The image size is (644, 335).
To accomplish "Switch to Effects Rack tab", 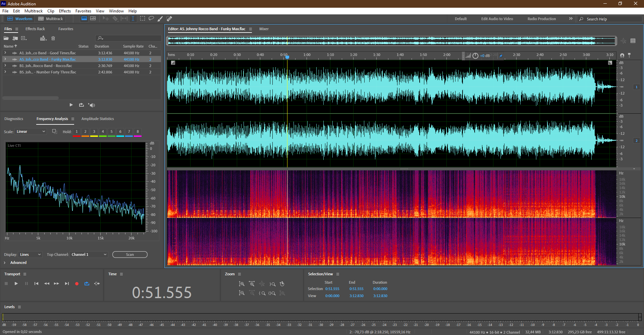I will click(35, 29).
